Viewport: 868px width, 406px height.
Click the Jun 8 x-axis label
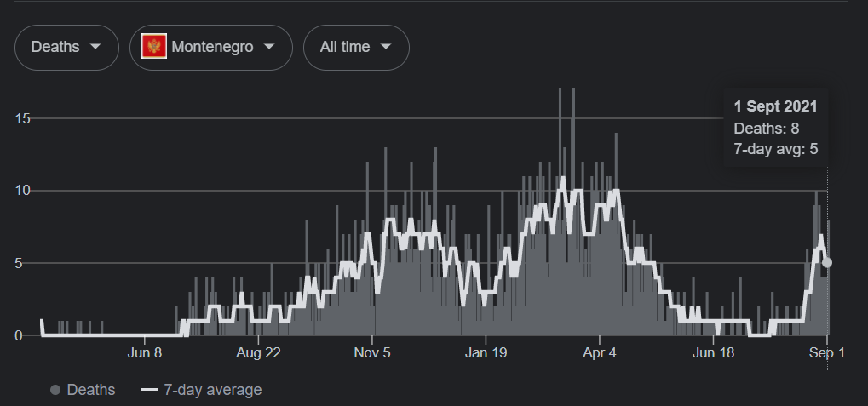click(x=145, y=352)
